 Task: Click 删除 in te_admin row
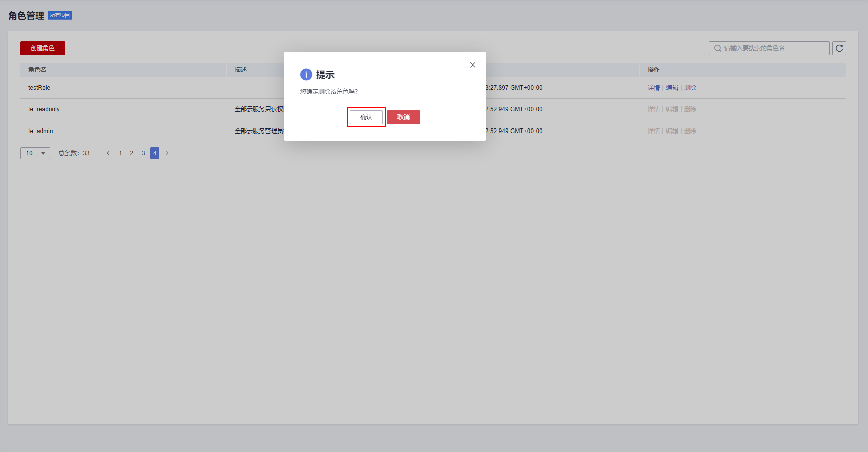click(x=690, y=131)
